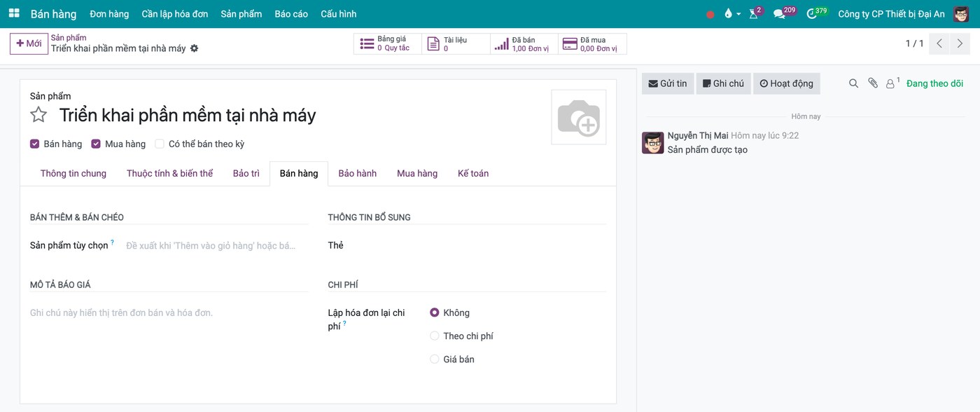
Task: Open the apps grid home menu
Action: 14,13
